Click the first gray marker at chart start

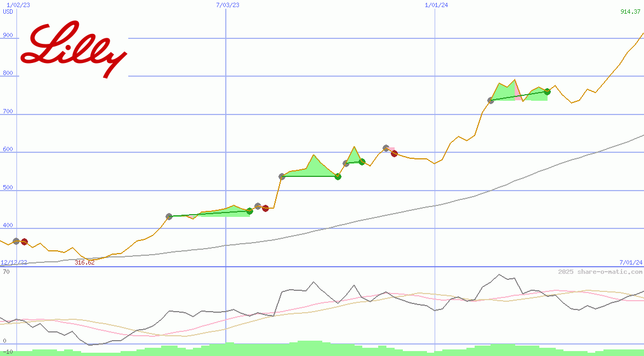pyautogui.click(x=16, y=241)
